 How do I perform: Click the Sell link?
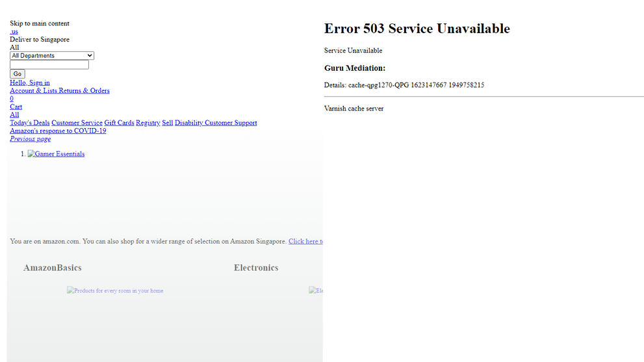coord(168,123)
